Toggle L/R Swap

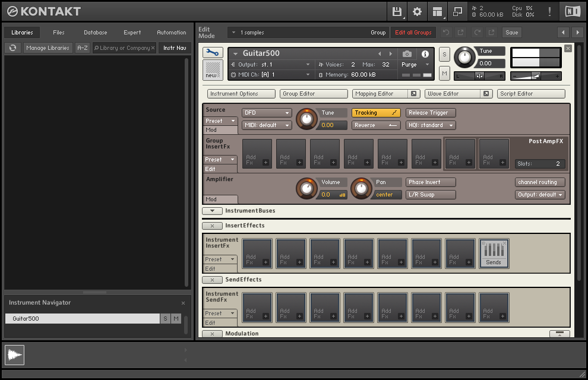[x=431, y=195]
